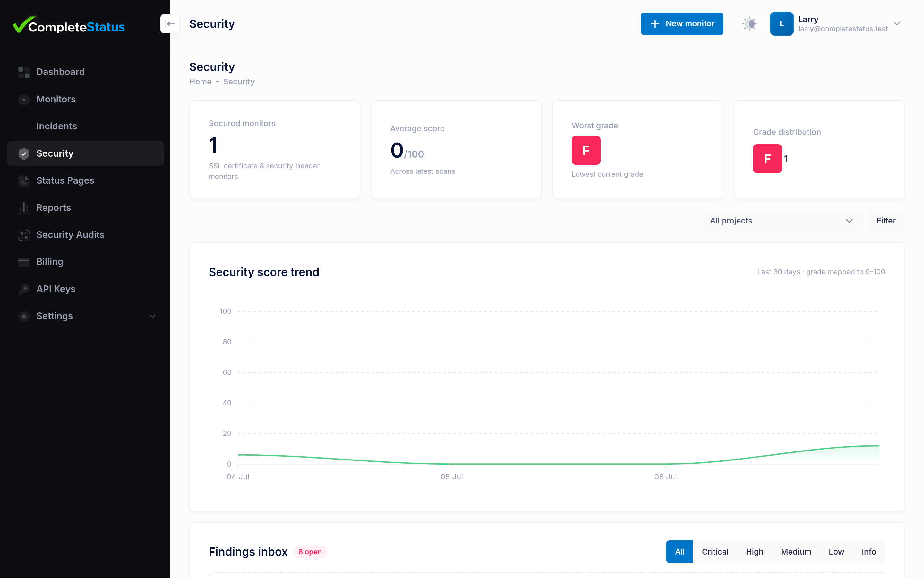Click the Filter button
Viewport: 924px width, 578px height.
(886, 221)
